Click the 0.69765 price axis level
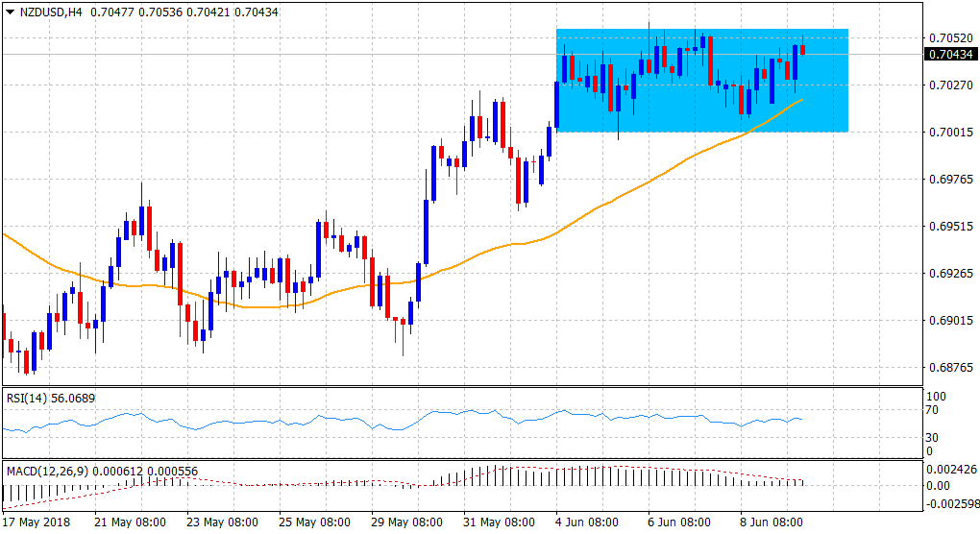Viewport: 980px width, 534px height. (x=949, y=179)
